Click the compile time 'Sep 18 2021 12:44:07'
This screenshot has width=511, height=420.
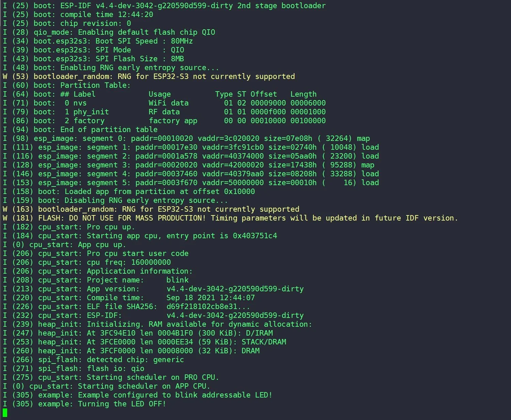210,298
